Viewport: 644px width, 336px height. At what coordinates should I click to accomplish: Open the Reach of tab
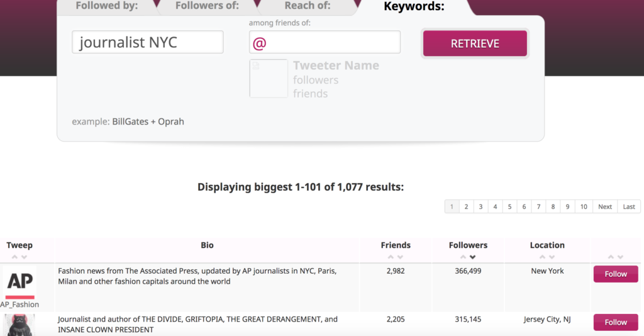(x=307, y=6)
